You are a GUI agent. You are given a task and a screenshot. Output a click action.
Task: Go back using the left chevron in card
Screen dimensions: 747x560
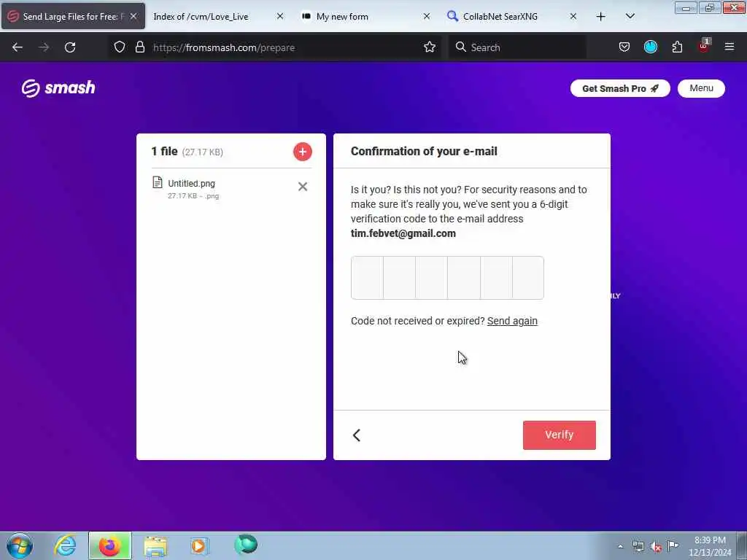[356, 435]
